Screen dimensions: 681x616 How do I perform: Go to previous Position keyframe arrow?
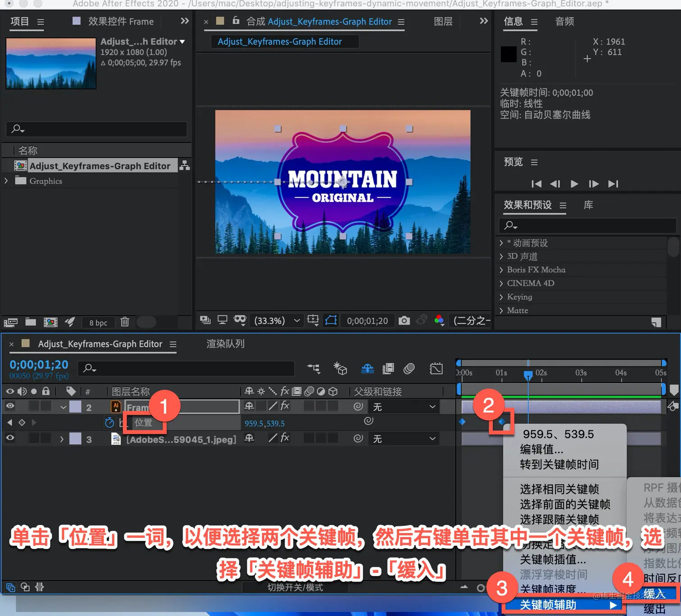click(10, 423)
